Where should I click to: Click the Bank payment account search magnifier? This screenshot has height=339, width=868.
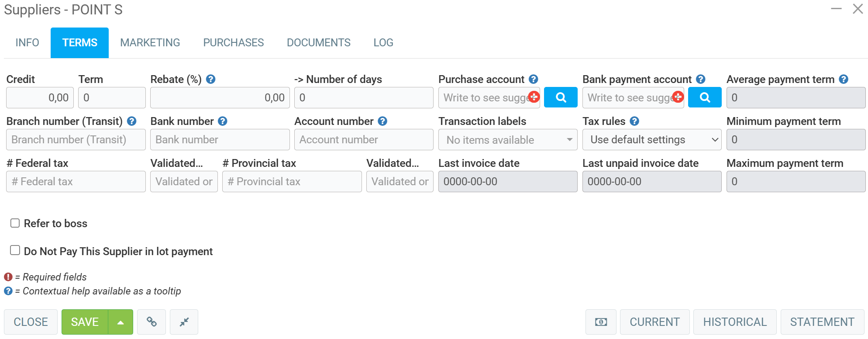click(705, 97)
